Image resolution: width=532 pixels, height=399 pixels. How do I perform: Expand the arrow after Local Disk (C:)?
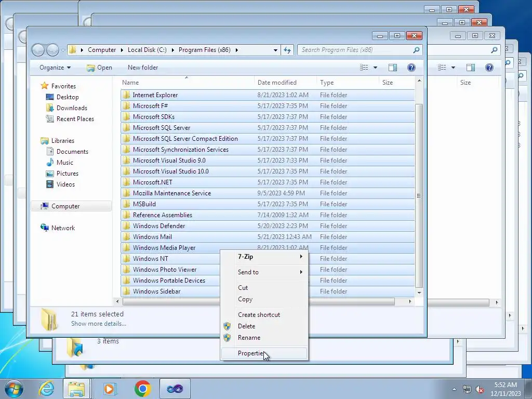pyautogui.click(x=172, y=50)
